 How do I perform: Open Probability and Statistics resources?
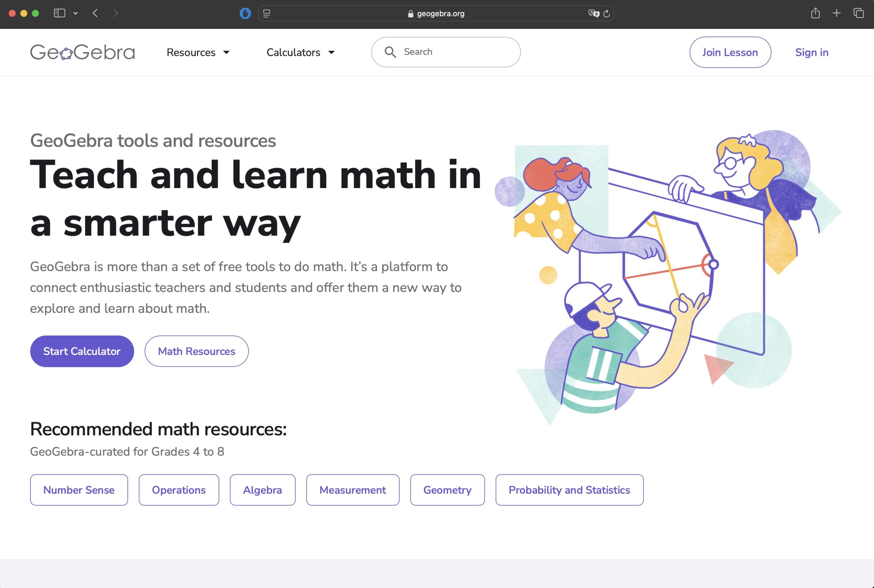tap(569, 490)
